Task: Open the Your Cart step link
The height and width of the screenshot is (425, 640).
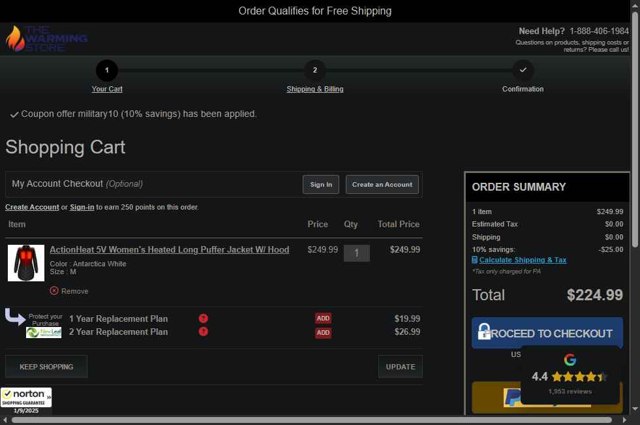Action: coord(107,89)
